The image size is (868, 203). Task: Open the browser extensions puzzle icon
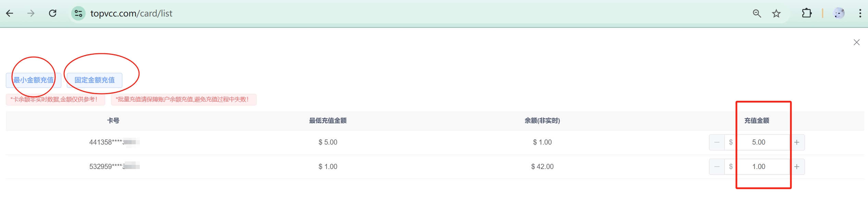pyautogui.click(x=807, y=13)
